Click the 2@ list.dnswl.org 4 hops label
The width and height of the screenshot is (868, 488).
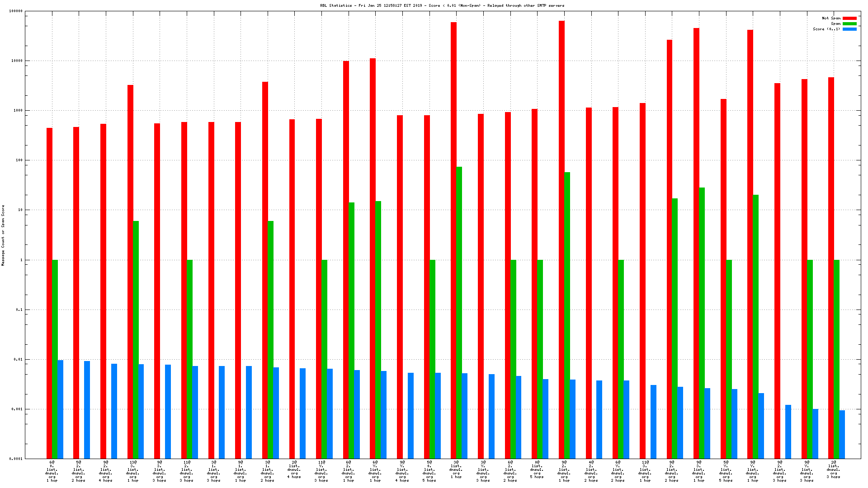[x=294, y=469]
